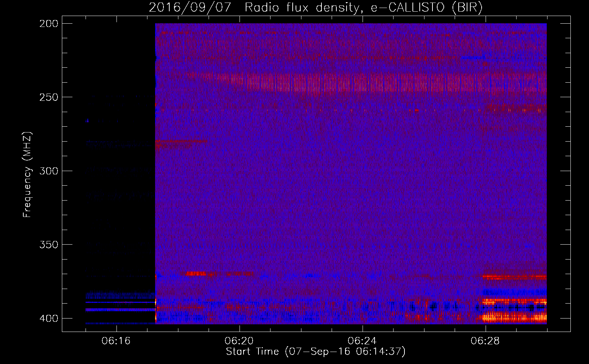The image size is (589, 364).
Task: Select the 'Frequency (MHZ)' y-axis label
Action: click(x=27, y=175)
